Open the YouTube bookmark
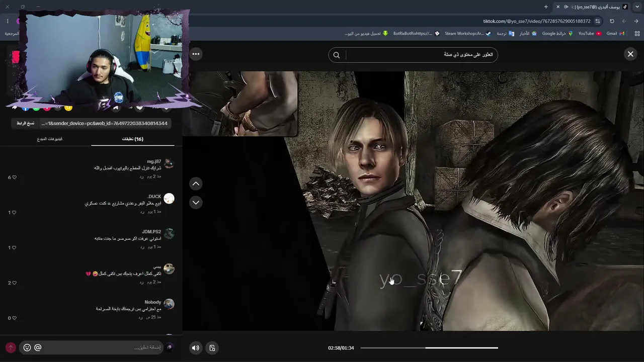Image resolution: width=644 pixels, height=362 pixels. [x=590, y=34]
